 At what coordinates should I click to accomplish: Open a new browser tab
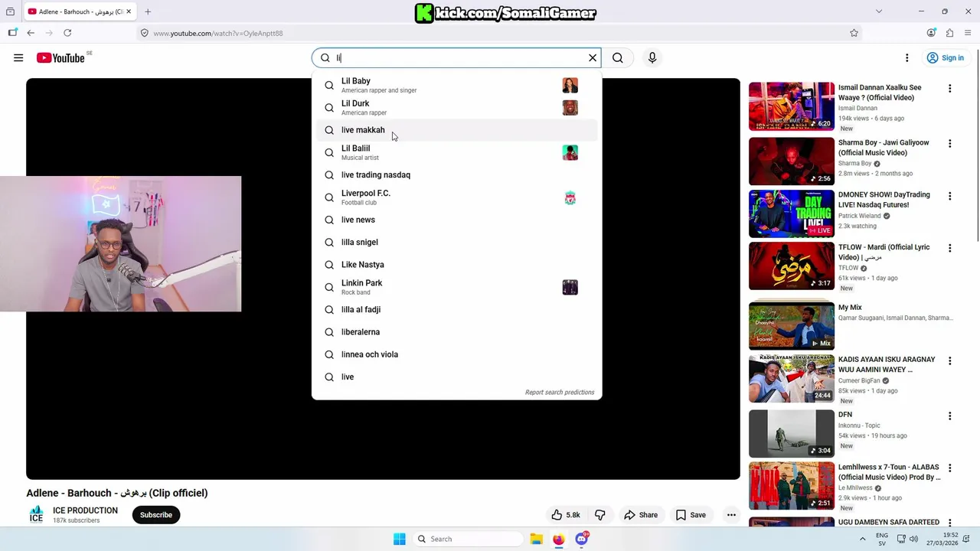point(148,11)
